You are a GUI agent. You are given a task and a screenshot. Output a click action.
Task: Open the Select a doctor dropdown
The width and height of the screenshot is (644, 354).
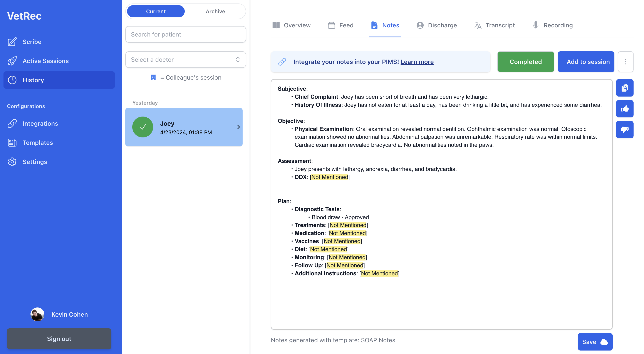coord(186,60)
